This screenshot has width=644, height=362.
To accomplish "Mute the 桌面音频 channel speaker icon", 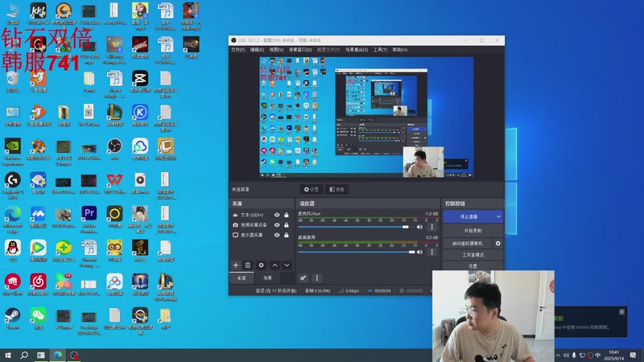I will click(x=419, y=252).
